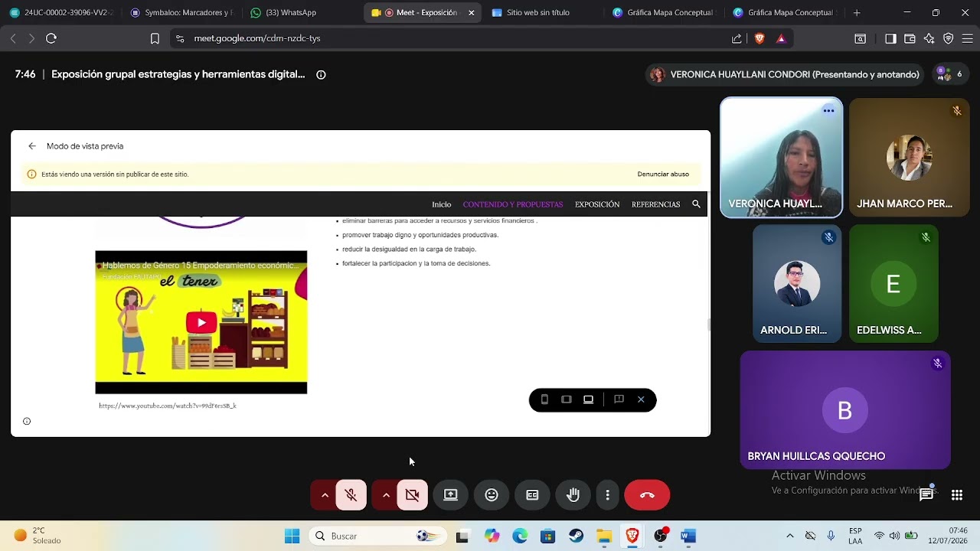Switch preview to tablet view
This screenshot has height=551, width=980.
(567, 399)
